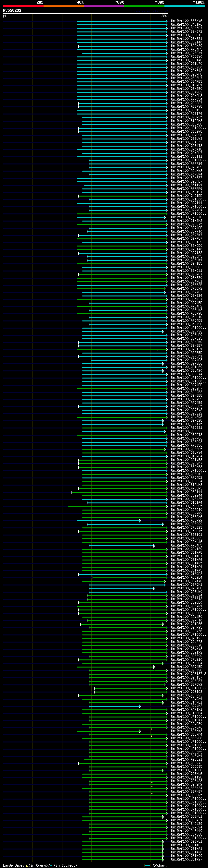
Task: Click the white query sequence bar
Action: tap(86, 14)
